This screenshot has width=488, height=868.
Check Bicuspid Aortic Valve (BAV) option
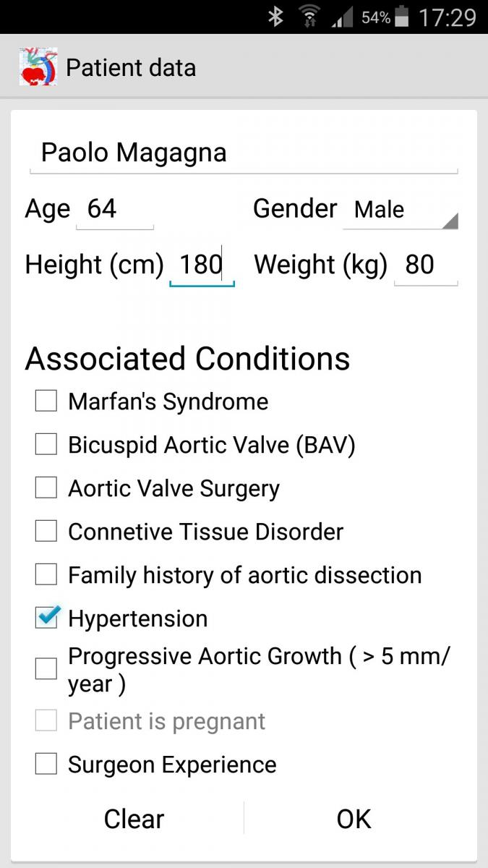[46, 445]
